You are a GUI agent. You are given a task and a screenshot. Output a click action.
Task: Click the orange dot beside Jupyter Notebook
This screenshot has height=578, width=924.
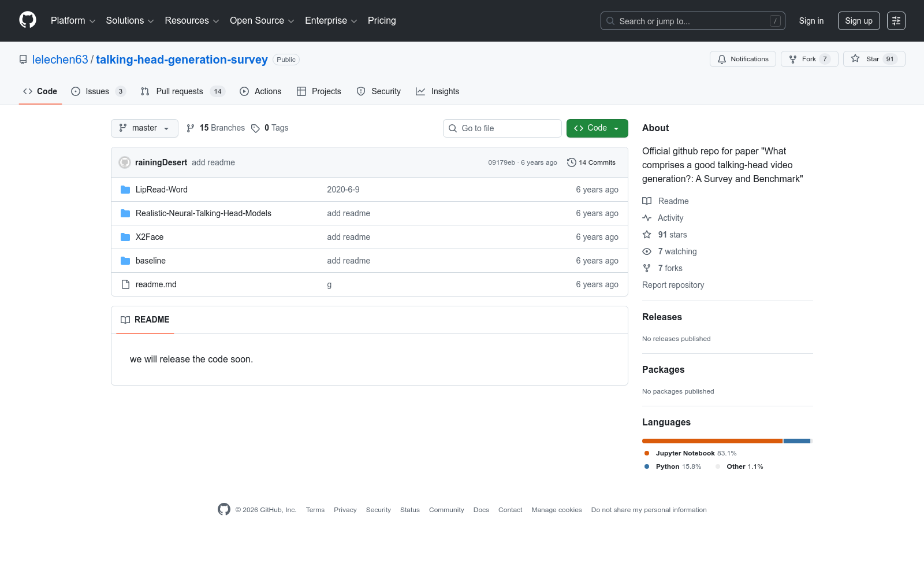[647, 453]
